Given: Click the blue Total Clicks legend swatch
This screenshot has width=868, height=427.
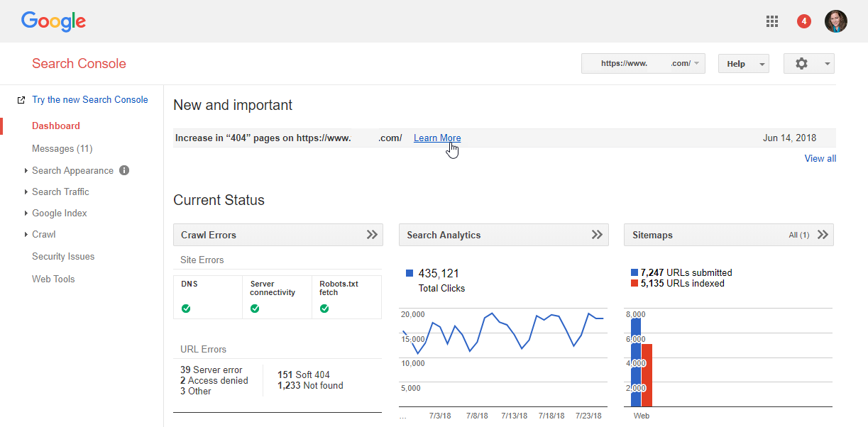Looking at the screenshot, I should [410, 273].
